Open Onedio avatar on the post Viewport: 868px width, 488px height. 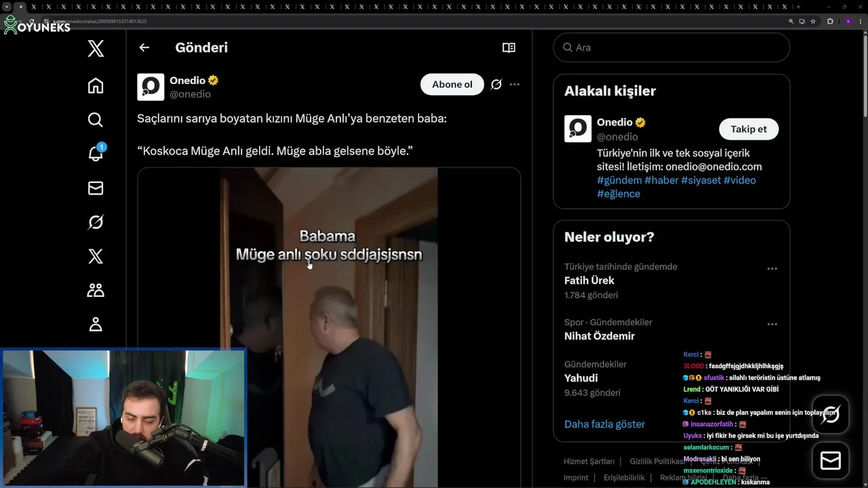[151, 87]
